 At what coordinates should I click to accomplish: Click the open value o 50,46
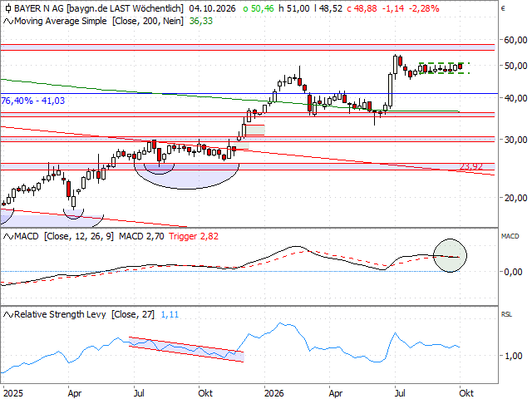[259, 8]
